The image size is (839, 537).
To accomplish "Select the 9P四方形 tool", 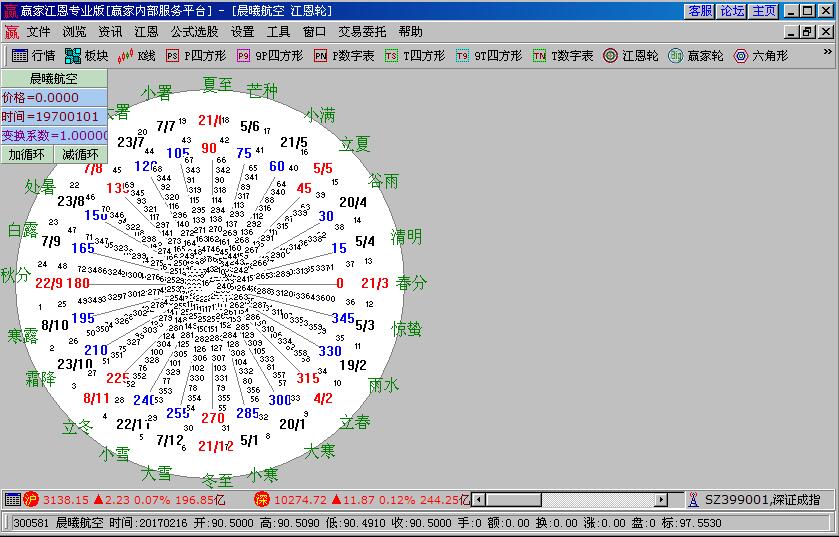I will click(267, 56).
